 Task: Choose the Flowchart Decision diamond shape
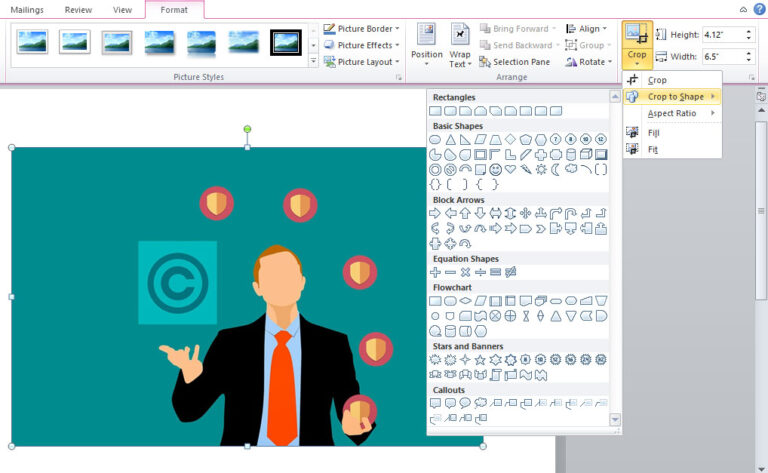[x=465, y=301]
